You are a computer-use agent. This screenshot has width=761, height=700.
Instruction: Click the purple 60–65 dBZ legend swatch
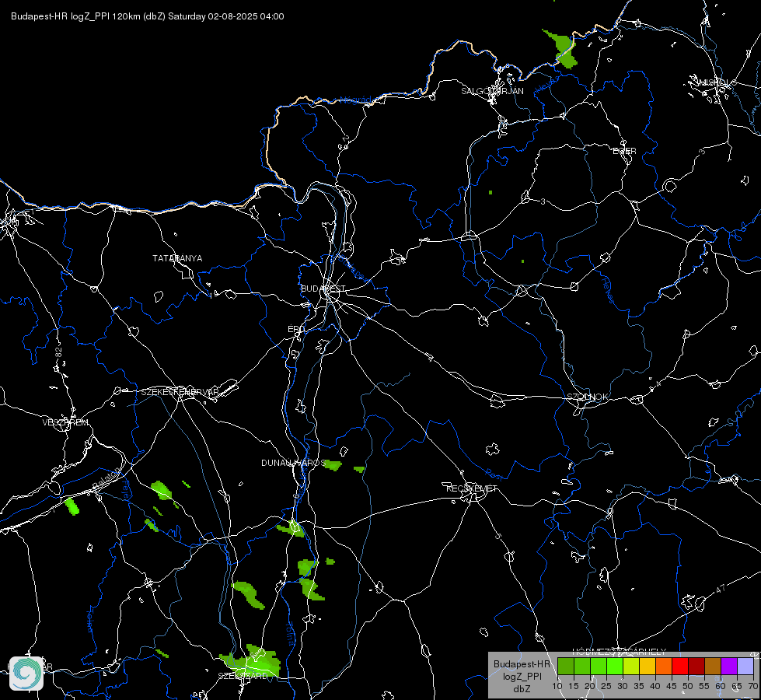729,666
